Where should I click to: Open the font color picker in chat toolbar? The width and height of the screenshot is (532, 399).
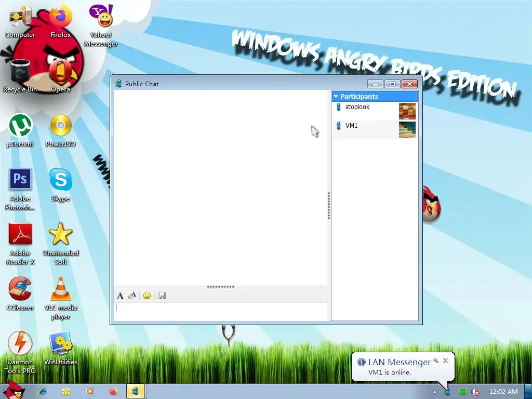pos(132,296)
